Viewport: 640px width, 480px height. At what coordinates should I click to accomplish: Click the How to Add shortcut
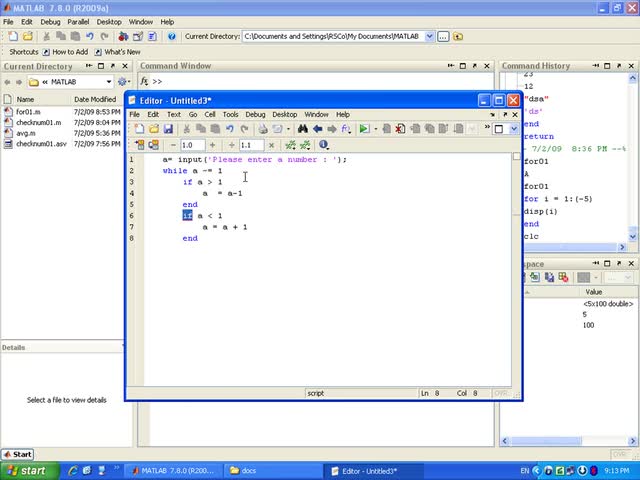click(65, 52)
